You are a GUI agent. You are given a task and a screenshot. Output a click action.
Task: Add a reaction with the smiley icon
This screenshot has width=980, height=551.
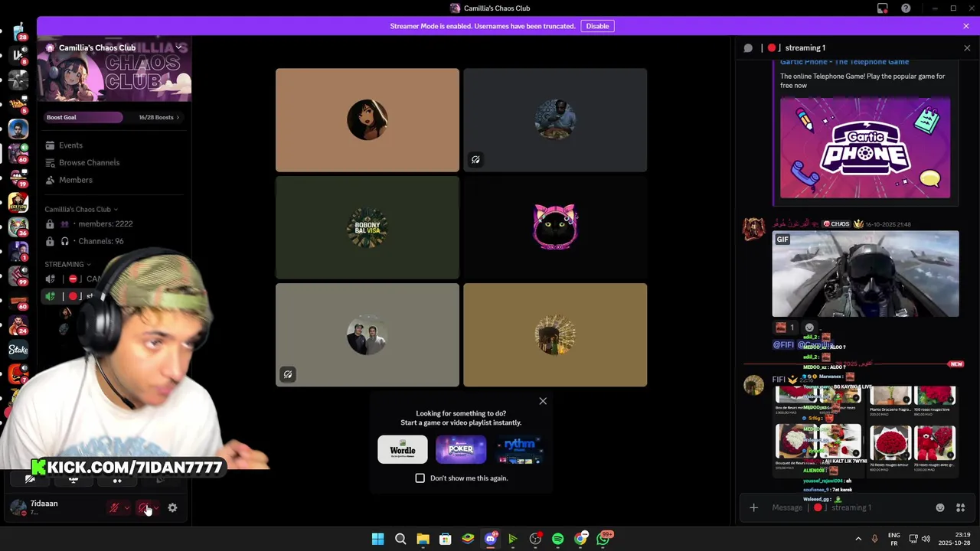click(x=809, y=328)
